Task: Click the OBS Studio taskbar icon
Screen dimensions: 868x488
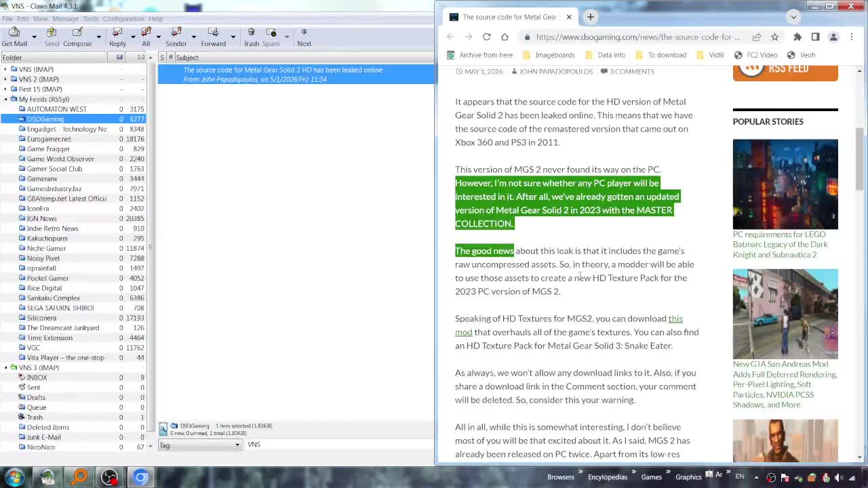Action: pos(109,477)
